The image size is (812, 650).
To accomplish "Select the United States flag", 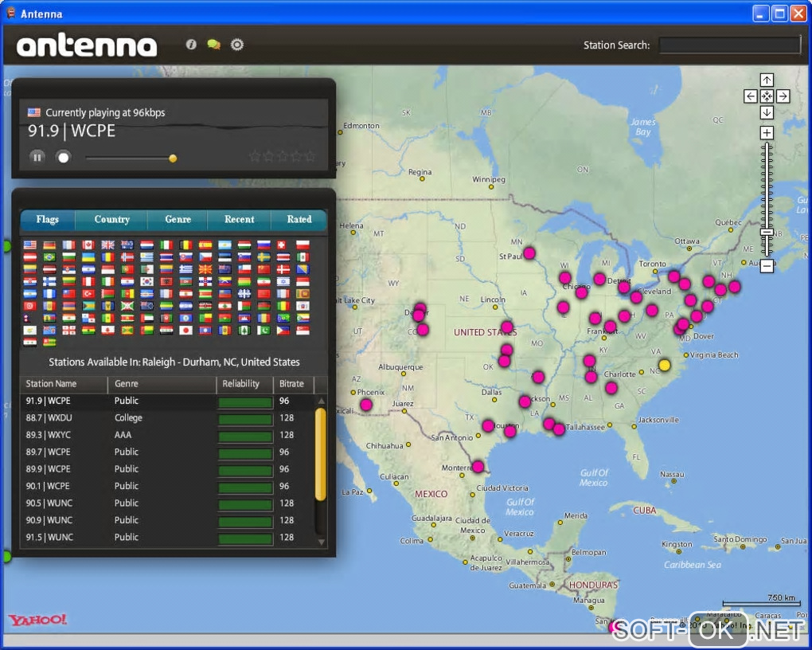I will [30, 245].
